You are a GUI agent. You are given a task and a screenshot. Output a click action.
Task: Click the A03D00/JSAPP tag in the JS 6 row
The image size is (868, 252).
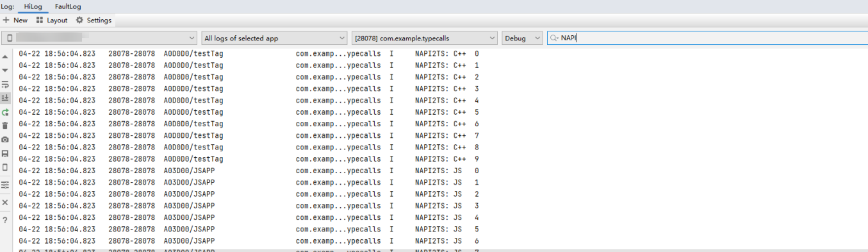(x=189, y=240)
